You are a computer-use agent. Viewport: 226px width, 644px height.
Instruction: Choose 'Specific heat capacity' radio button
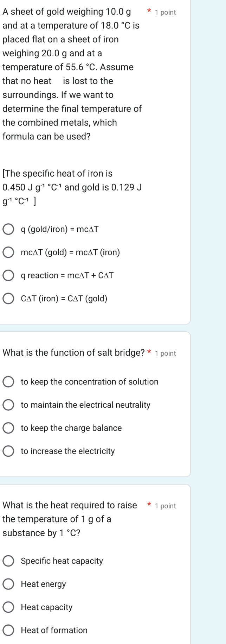pyautogui.click(x=8, y=561)
